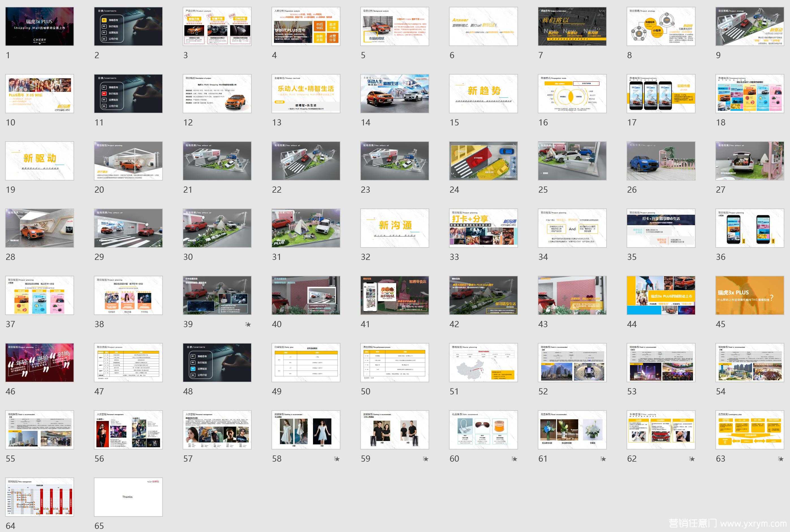
Task: Select slide 4 快时代PLUS青年 thumbnail
Action: click(x=306, y=27)
